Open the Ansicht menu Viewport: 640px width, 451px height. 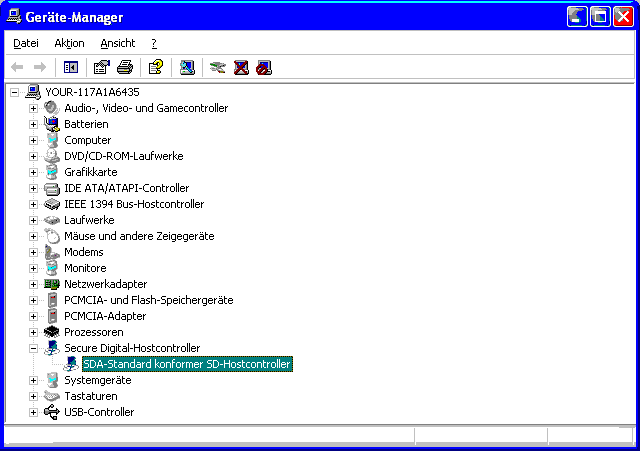(118, 43)
